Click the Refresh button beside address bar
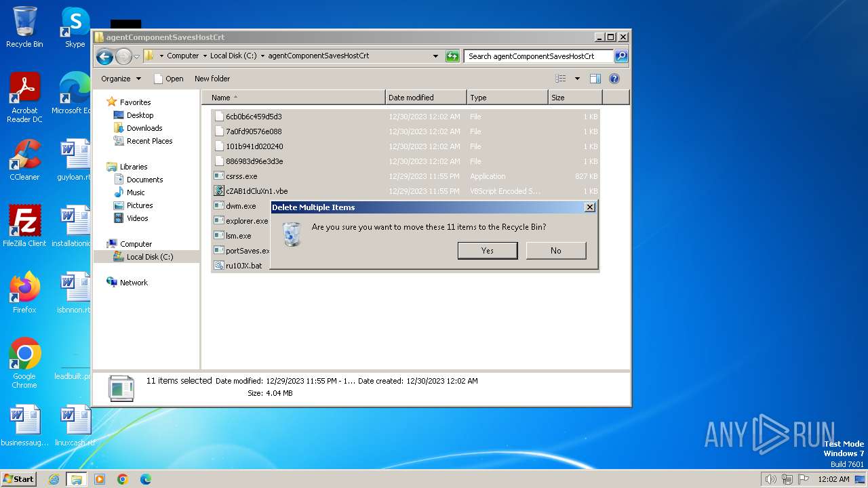The image size is (868, 488). tap(452, 56)
